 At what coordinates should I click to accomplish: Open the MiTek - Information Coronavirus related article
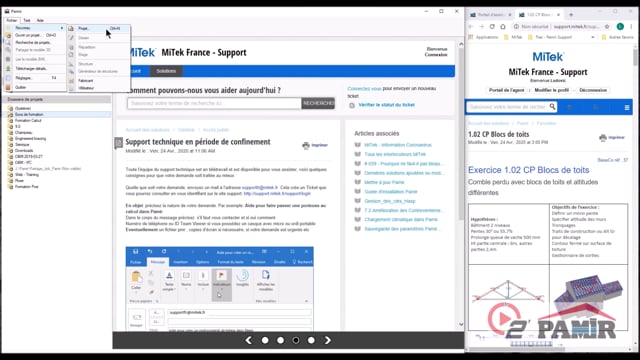(398, 145)
